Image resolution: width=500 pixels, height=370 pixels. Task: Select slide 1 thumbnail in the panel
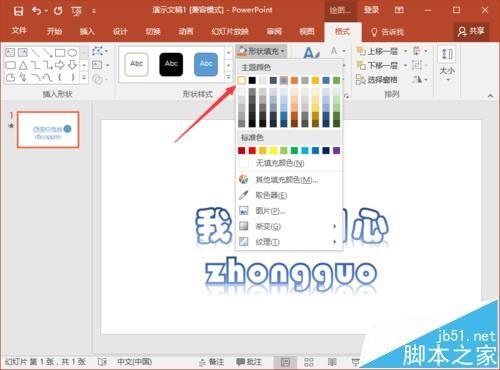pyautogui.click(x=48, y=130)
